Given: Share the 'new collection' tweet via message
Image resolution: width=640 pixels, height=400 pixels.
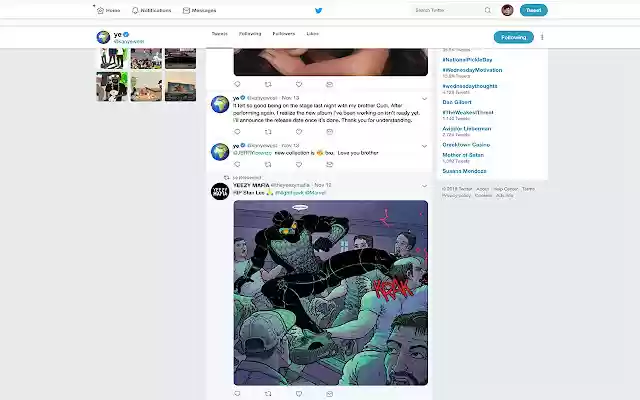Looking at the screenshot, I should pyautogui.click(x=329, y=164).
